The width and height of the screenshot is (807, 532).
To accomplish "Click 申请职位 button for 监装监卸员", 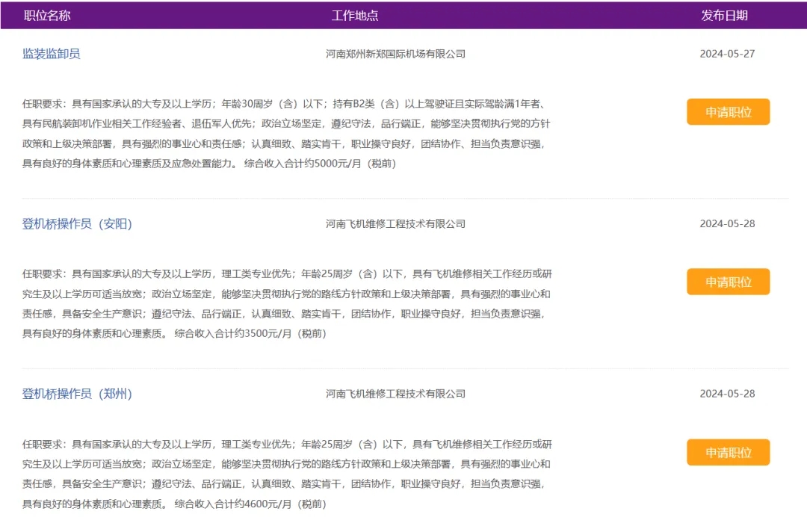I will 728,111.
